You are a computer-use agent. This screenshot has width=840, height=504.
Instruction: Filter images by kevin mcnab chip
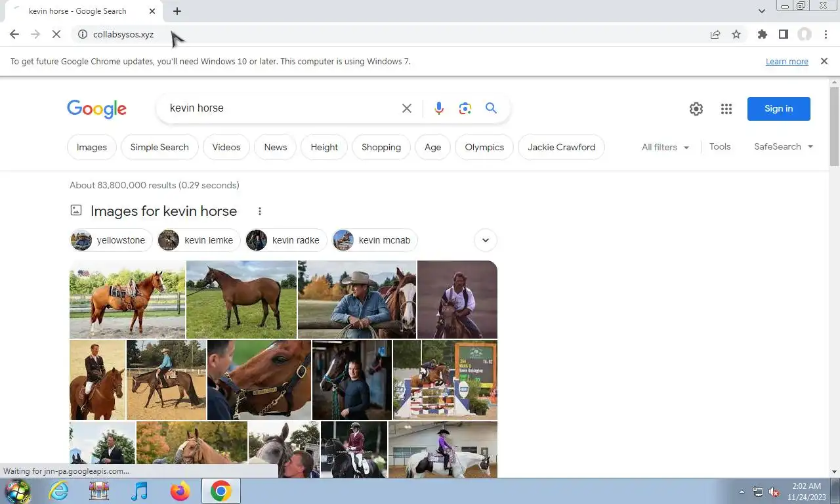pyautogui.click(x=375, y=240)
